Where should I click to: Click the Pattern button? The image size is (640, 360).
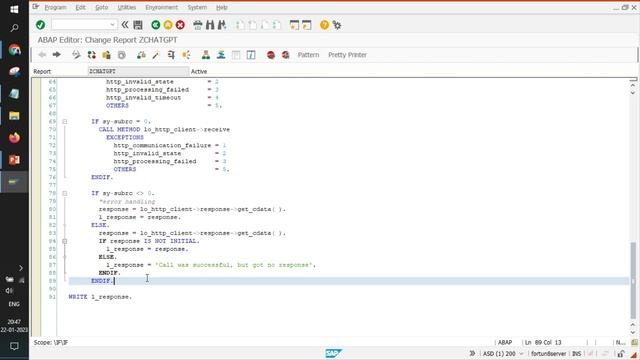(308, 55)
